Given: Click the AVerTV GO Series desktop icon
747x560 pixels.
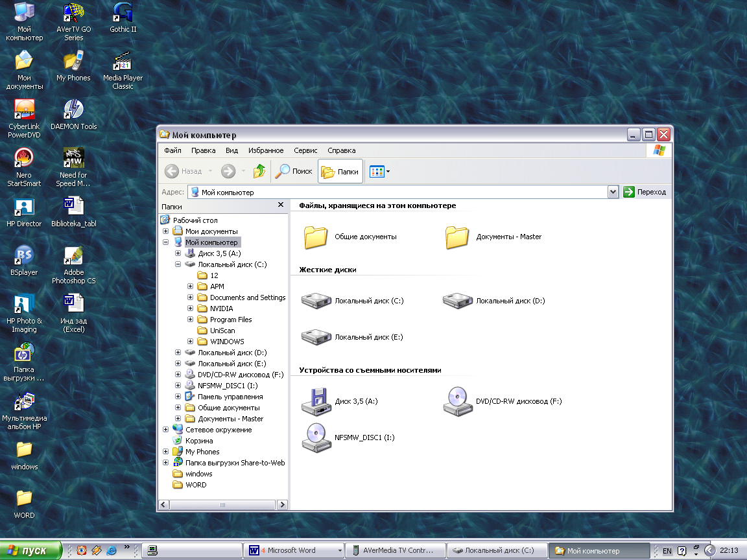Looking at the screenshot, I should [x=73, y=22].
